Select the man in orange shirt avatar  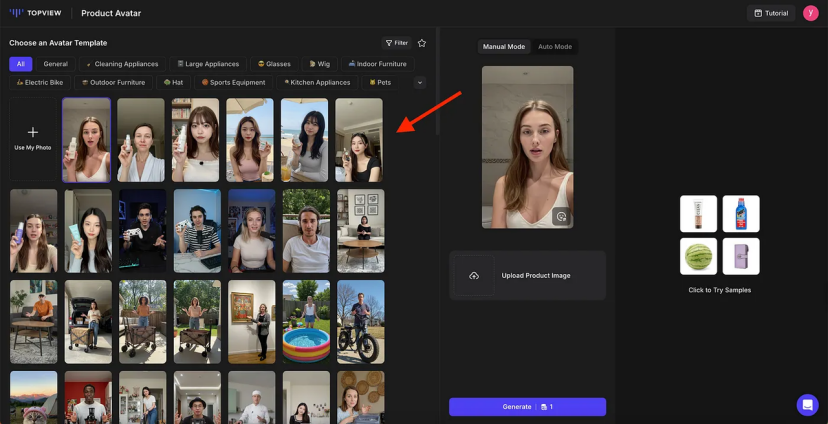(x=34, y=322)
